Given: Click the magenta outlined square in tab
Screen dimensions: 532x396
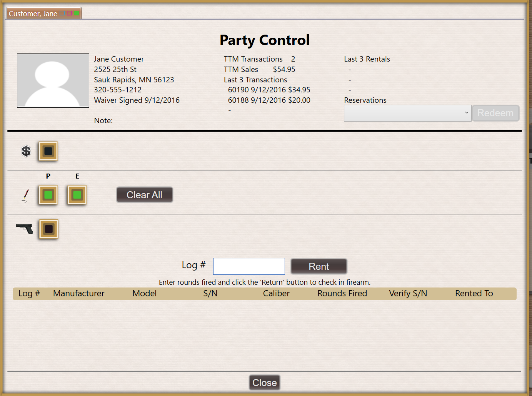Looking at the screenshot, I should (69, 13).
